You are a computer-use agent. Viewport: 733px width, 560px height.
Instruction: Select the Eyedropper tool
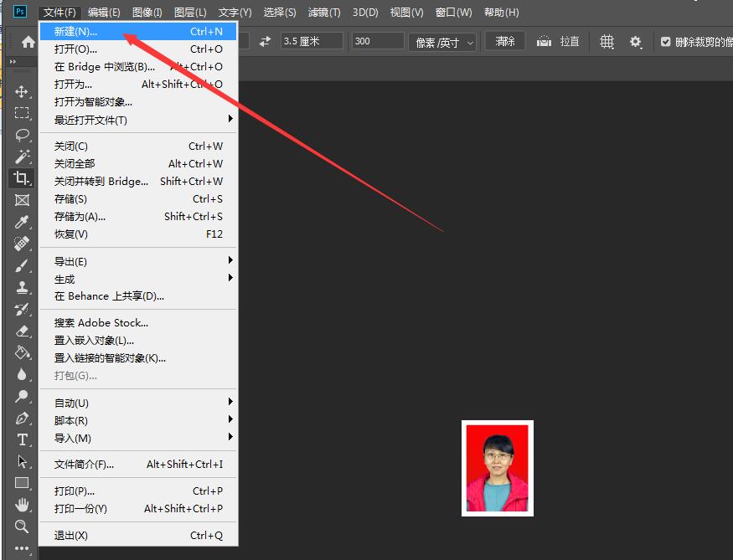pos(22,222)
